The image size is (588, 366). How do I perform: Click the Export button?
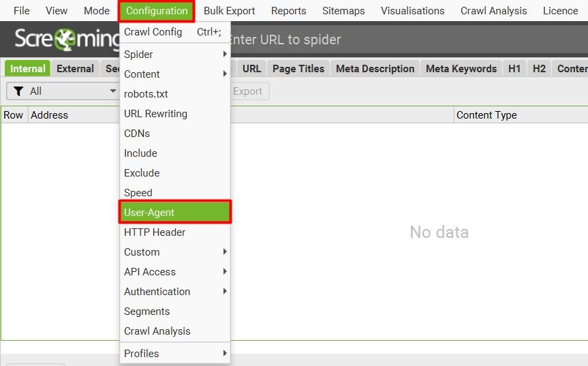(x=248, y=91)
